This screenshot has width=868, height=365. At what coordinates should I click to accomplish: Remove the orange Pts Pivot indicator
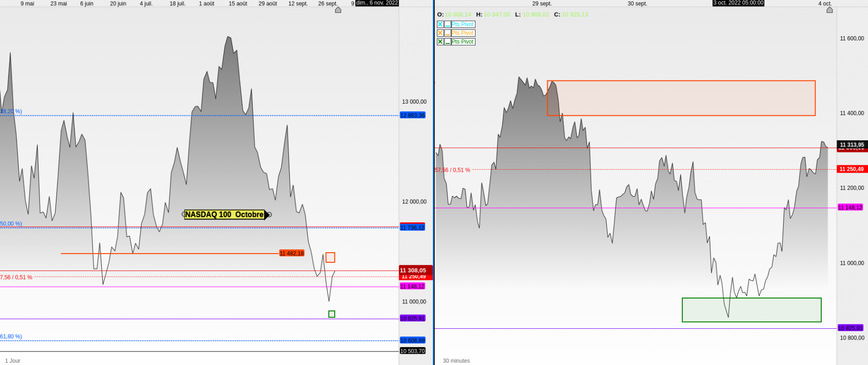click(x=440, y=33)
